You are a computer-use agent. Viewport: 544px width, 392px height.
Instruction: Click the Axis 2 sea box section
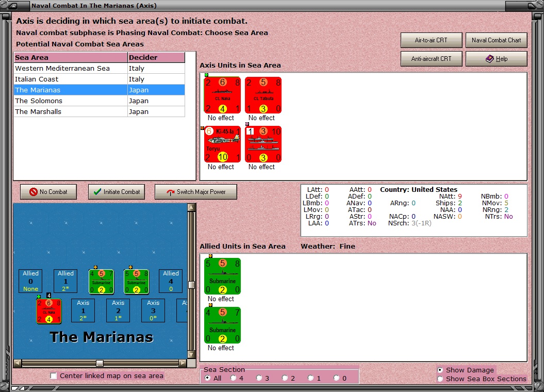point(118,311)
